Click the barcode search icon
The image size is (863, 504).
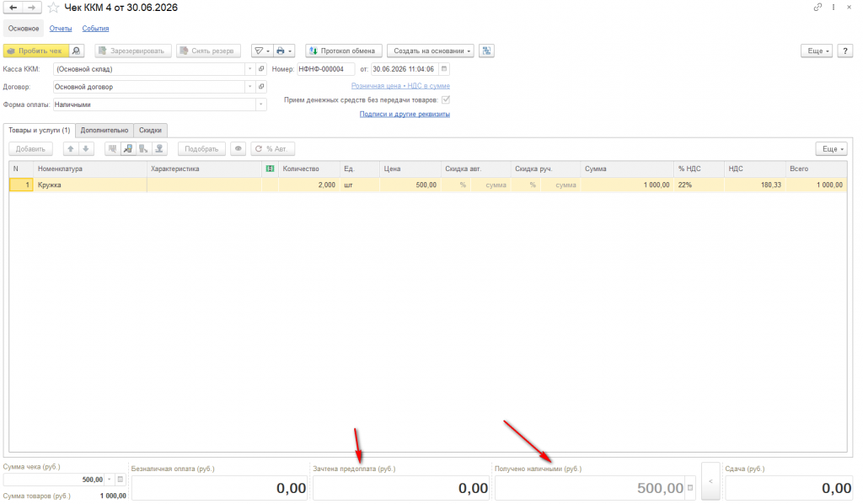(112, 148)
